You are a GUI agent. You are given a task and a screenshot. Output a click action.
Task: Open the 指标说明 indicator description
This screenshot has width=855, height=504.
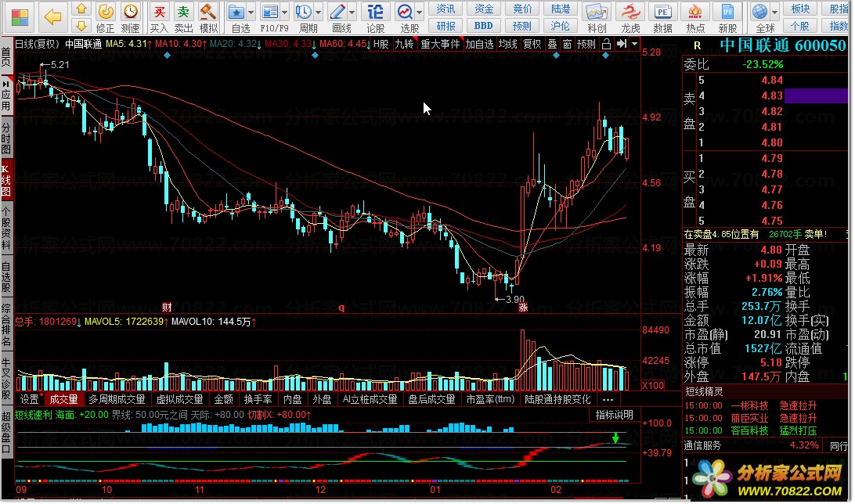coord(614,415)
